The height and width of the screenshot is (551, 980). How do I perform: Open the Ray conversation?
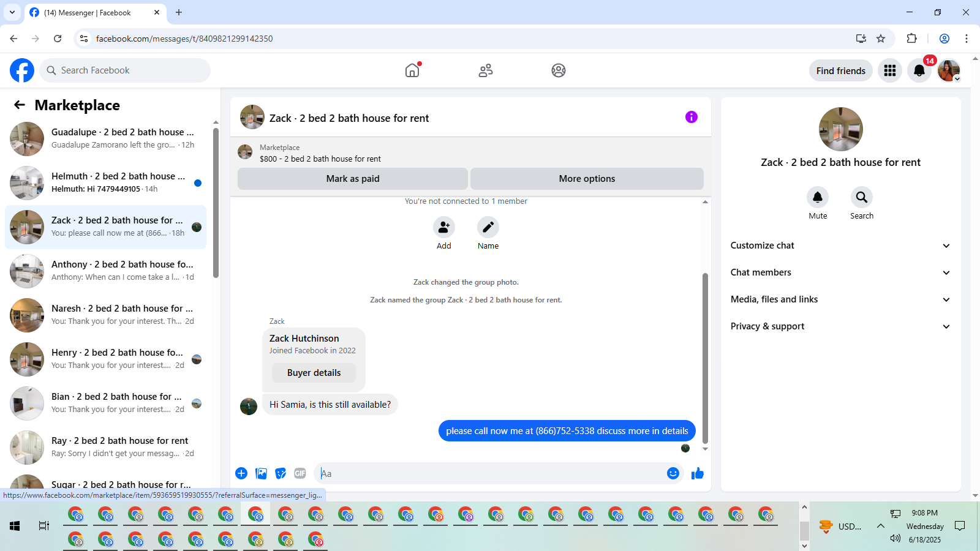click(x=105, y=448)
